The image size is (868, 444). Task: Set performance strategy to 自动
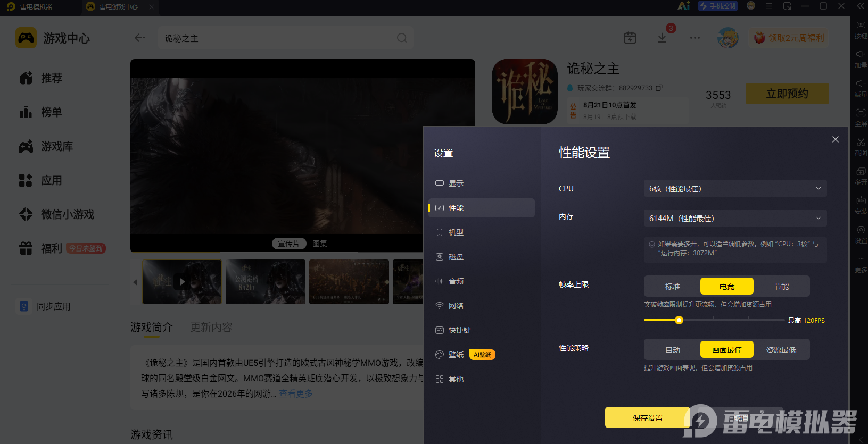(x=673, y=350)
